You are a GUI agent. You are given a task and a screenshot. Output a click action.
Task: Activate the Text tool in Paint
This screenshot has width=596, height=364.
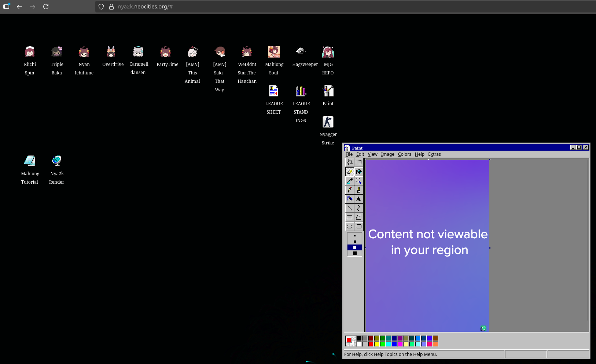pos(358,199)
